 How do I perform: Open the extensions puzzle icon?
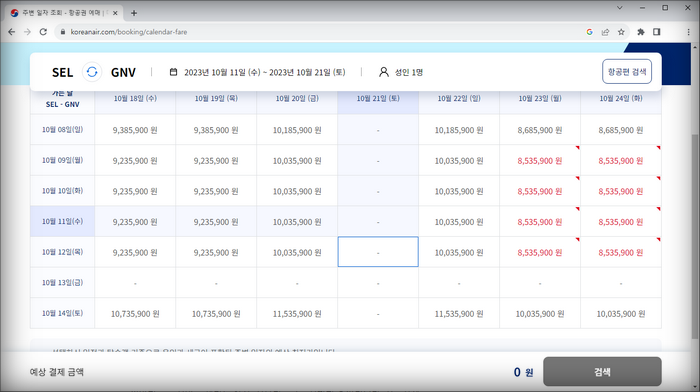click(641, 32)
